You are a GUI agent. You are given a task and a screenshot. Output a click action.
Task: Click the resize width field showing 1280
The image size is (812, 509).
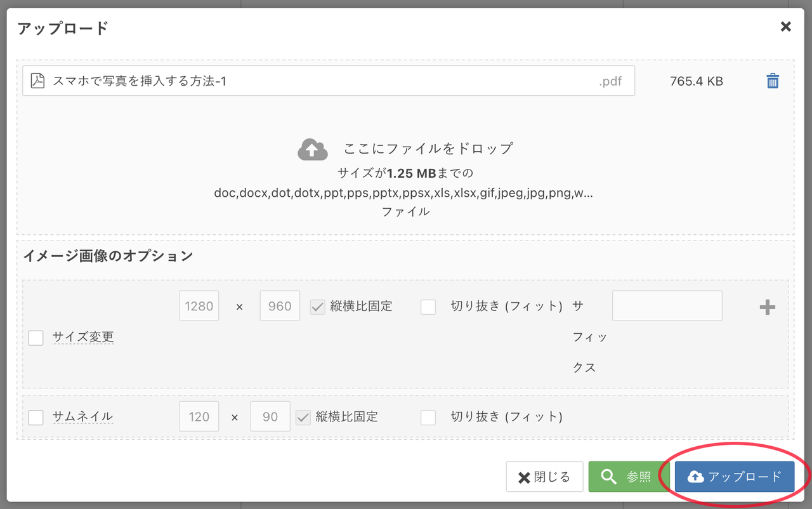pyautogui.click(x=199, y=306)
